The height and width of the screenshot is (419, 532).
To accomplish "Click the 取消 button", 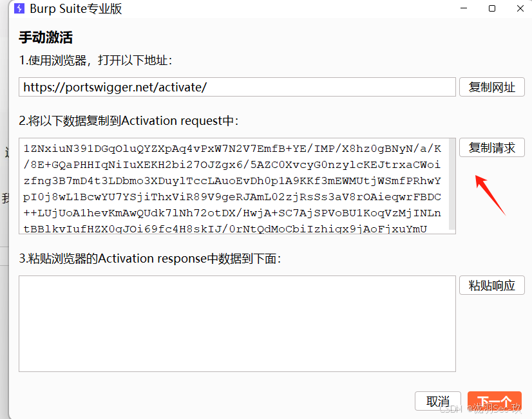I will (x=438, y=401).
